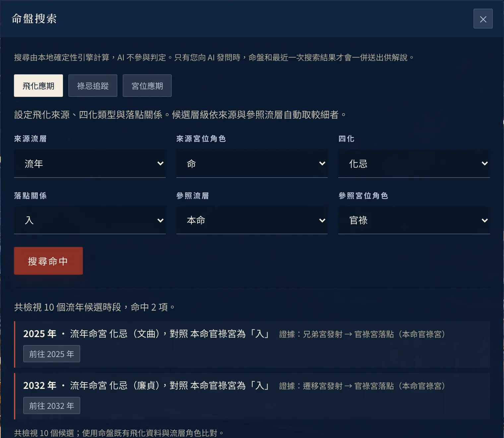Click the 來源流層 field label

coord(30,139)
